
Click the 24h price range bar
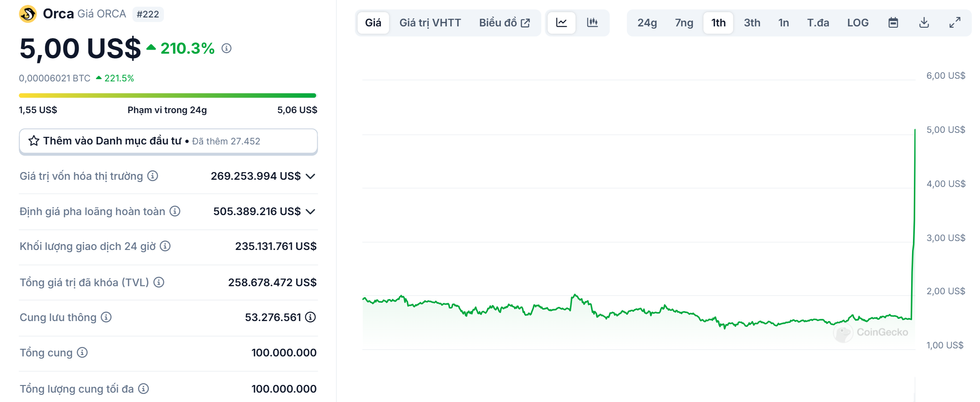click(x=168, y=95)
